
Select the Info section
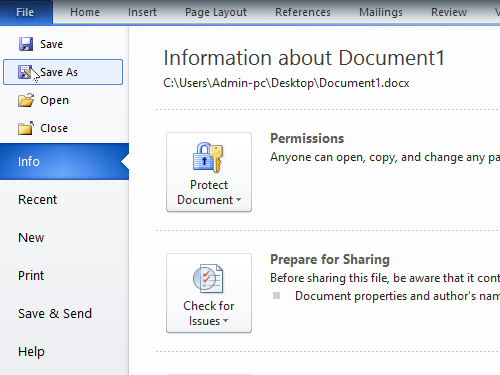[x=64, y=162]
